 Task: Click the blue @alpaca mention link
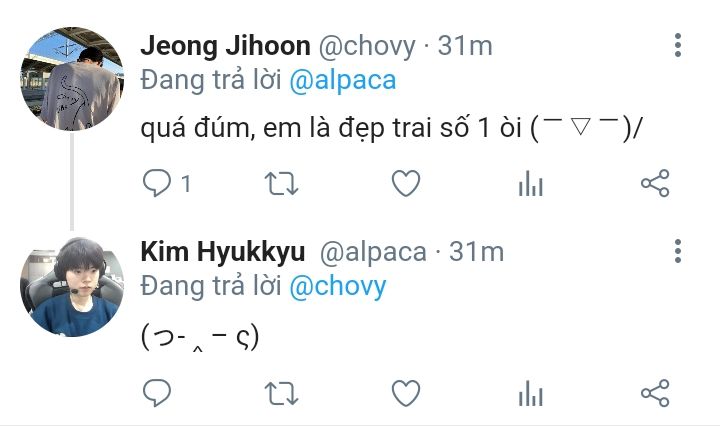click(343, 81)
